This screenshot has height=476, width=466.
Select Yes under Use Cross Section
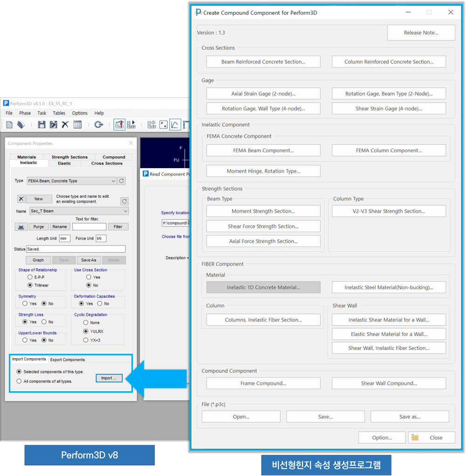click(89, 277)
